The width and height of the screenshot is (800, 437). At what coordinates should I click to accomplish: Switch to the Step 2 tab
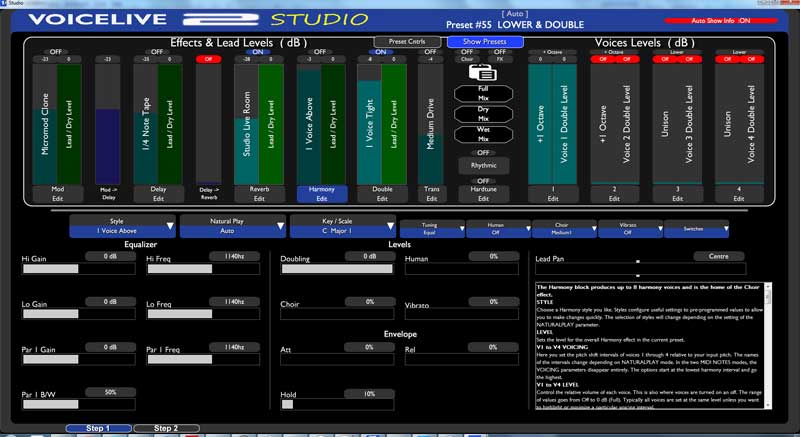pos(166,428)
